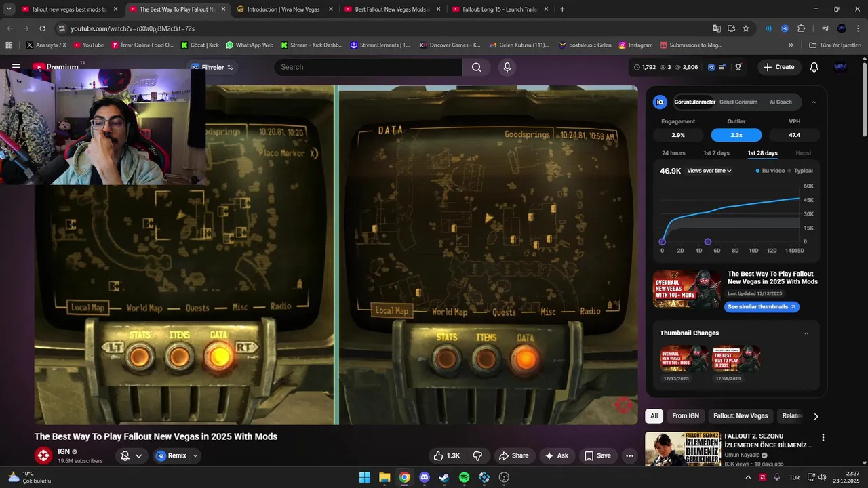Switch to the Genel Görünüm tab
Viewport: 868px width, 488px height.
click(738, 102)
